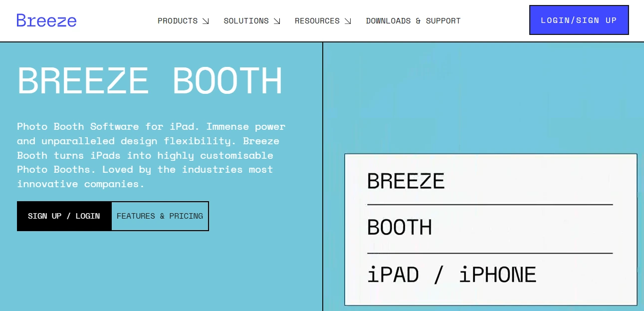644x311 pixels.
Task: Click the iPAD / iPHONE card text
Action: click(451, 275)
